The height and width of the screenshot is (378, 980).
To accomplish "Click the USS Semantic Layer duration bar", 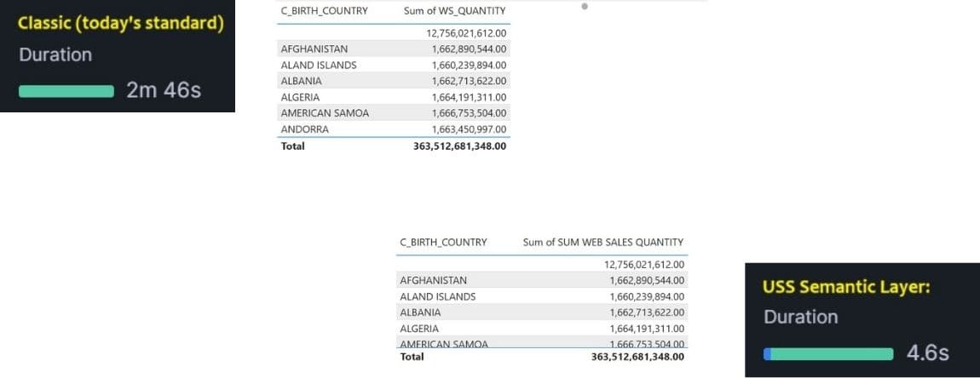I will pyautogui.click(x=828, y=353).
